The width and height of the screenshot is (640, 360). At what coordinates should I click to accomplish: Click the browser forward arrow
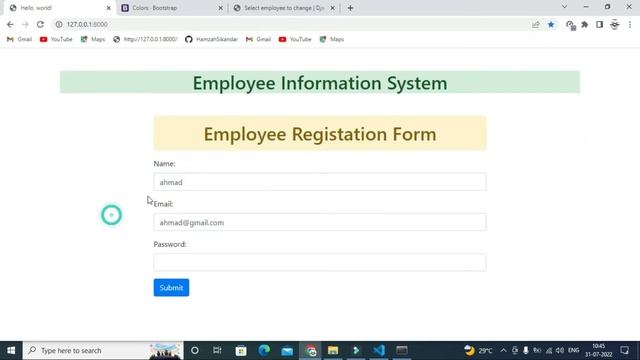tap(25, 24)
